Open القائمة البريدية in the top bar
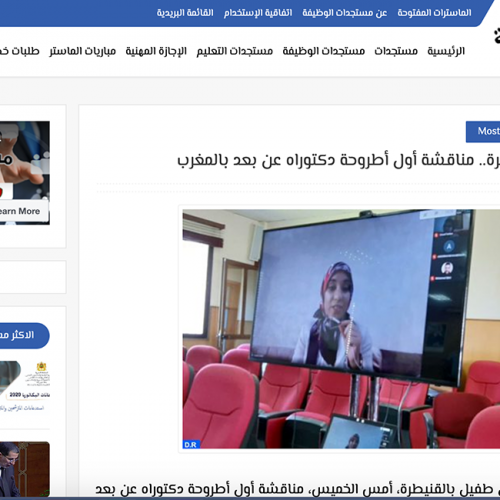 pos(185,13)
